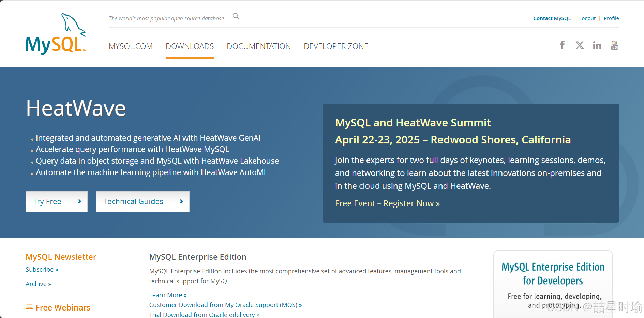Select the DOWNLOADS tab
The width and height of the screenshot is (644, 318).
[x=190, y=46]
